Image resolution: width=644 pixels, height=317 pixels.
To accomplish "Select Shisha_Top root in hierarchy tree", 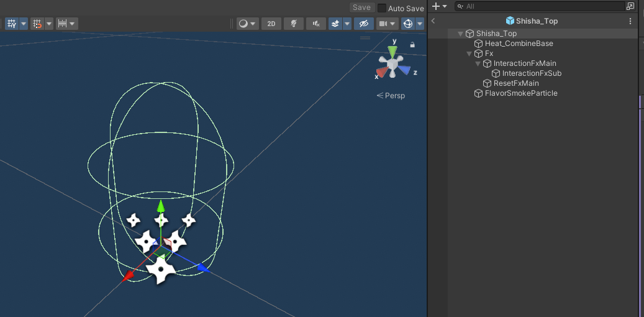I will pyautogui.click(x=496, y=34).
